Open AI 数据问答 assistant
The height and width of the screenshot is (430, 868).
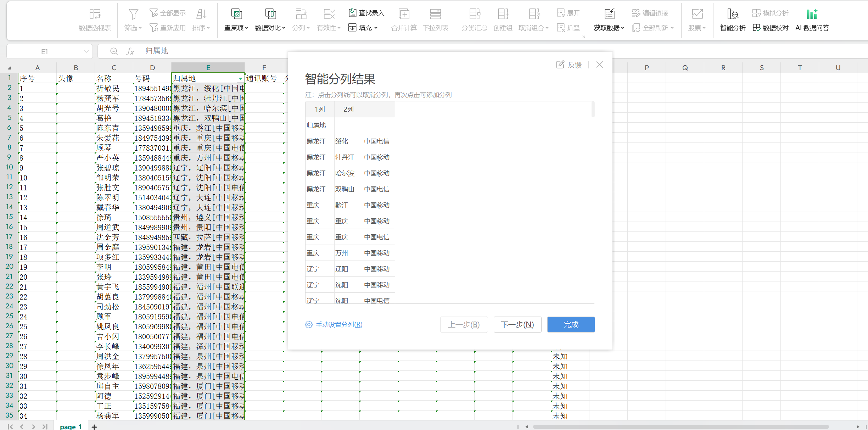point(812,14)
